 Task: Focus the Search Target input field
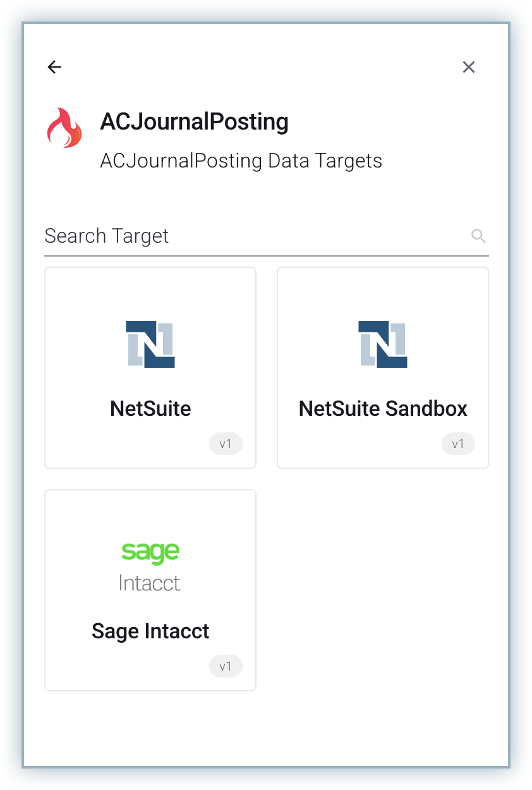point(253,236)
